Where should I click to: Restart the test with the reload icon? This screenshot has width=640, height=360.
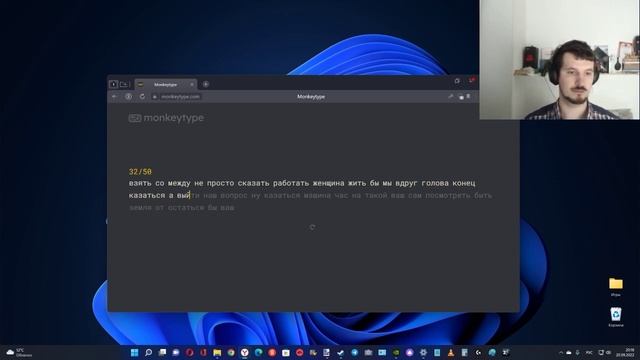312,227
